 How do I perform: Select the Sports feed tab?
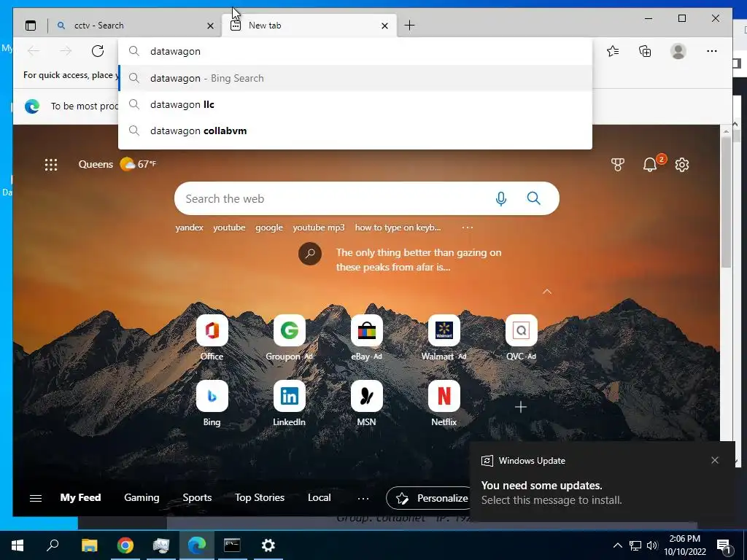click(x=197, y=497)
